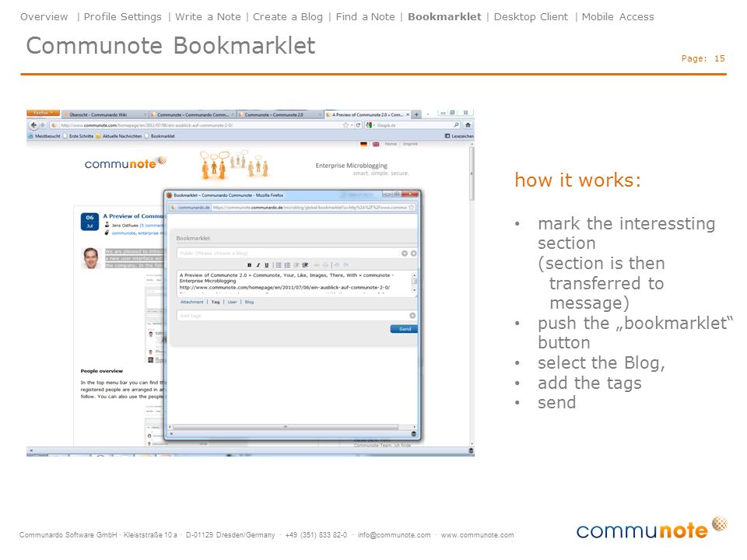Screen dimensions: 747x560
Task: Click the first round icon in blog field
Action: pyautogui.click(x=405, y=254)
